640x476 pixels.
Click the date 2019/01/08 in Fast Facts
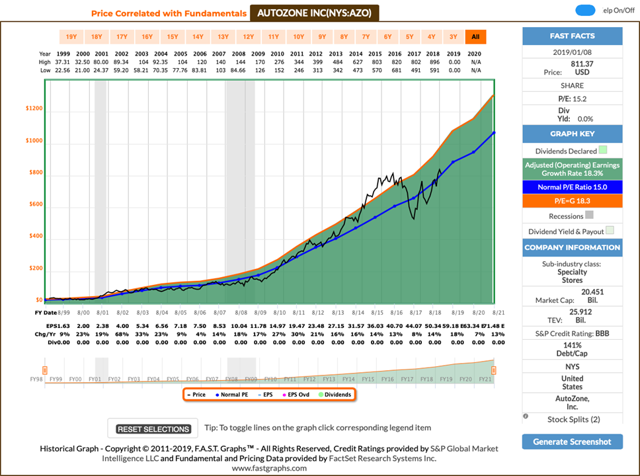pyautogui.click(x=572, y=52)
